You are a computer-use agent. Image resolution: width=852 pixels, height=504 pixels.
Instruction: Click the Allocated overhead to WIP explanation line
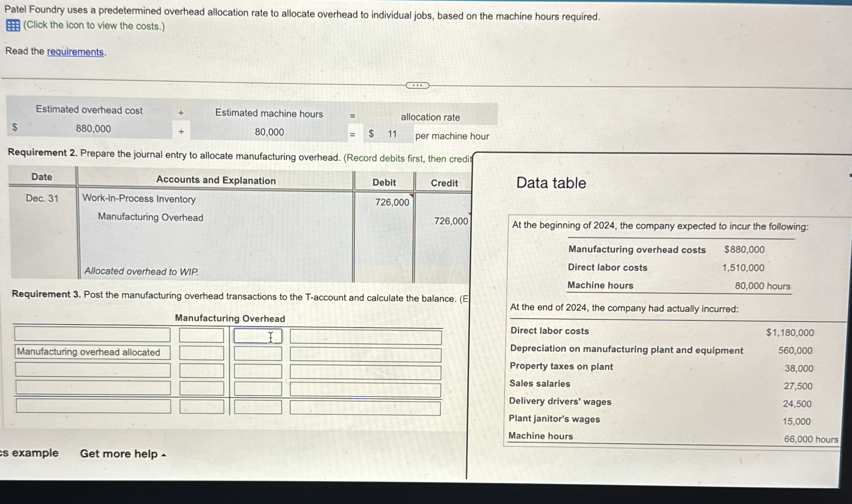click(x=141, y=271)
